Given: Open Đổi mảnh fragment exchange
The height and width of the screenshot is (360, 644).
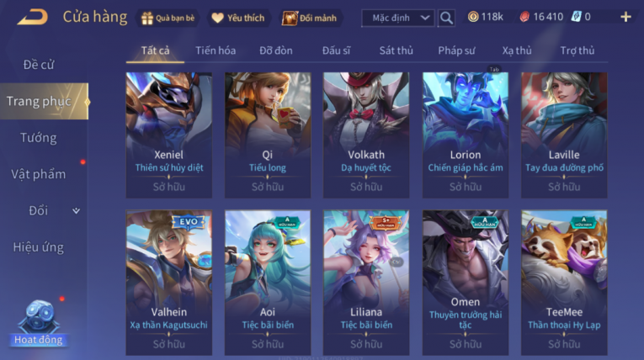Looking at the screenshot, I should 309,18.
